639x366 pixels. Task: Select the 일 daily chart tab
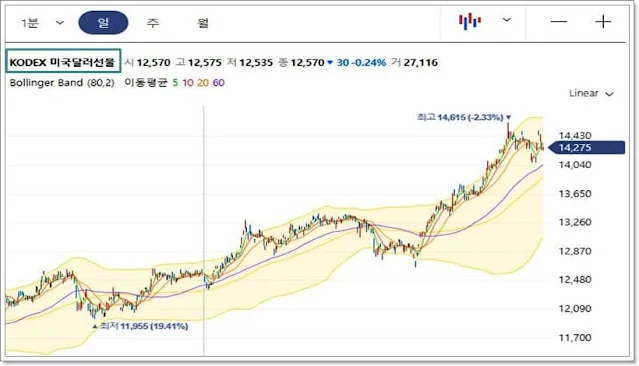[x=103, y=23]
